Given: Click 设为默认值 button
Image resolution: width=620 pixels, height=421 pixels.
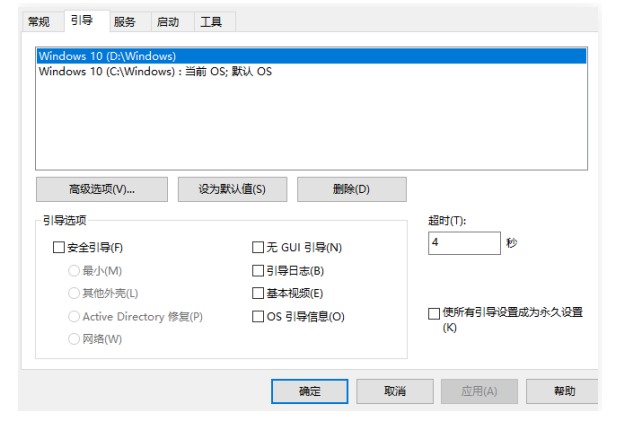Looking at the screenshot, I should pyautogui.click(x=232, y=190).
